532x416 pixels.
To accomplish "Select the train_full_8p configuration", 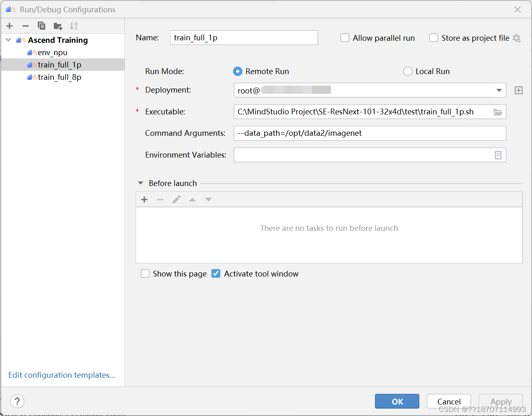I will click(x=63, y=77).
